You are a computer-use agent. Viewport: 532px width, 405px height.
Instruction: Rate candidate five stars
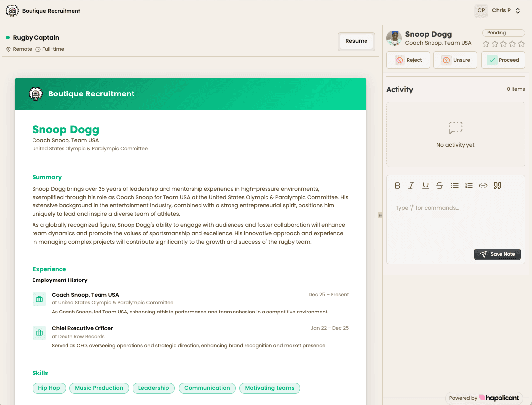[521, 44]
